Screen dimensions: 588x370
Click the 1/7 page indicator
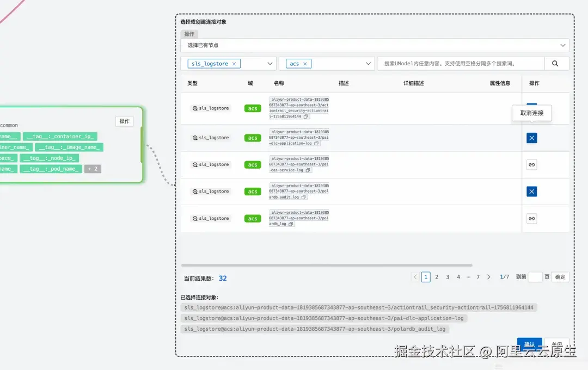504,277
